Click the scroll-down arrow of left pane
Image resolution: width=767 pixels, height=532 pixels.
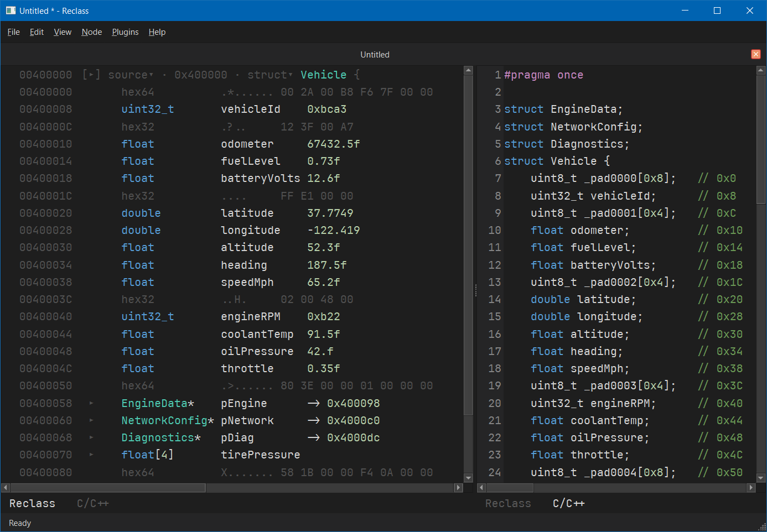coord(468,478)
